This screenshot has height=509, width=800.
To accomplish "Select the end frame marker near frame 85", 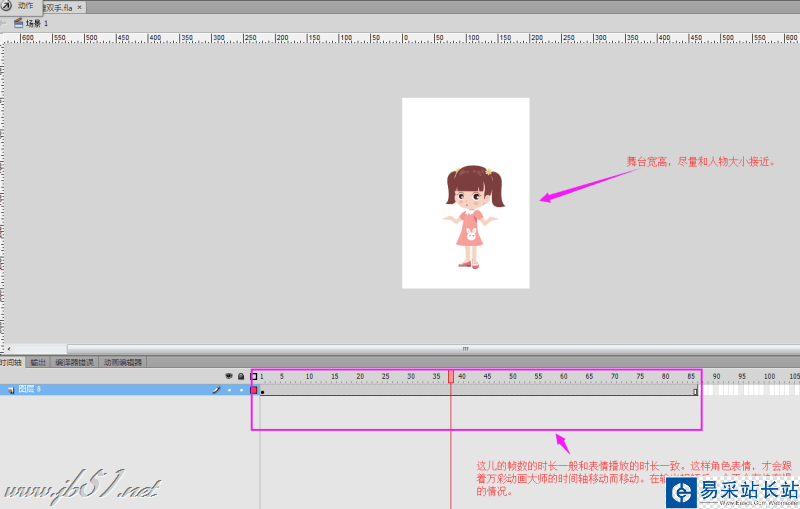I will coord(695,391).
